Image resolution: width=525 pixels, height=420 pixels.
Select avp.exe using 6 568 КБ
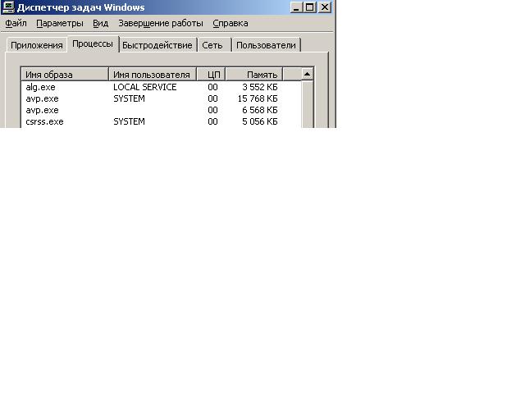(161, 110)
